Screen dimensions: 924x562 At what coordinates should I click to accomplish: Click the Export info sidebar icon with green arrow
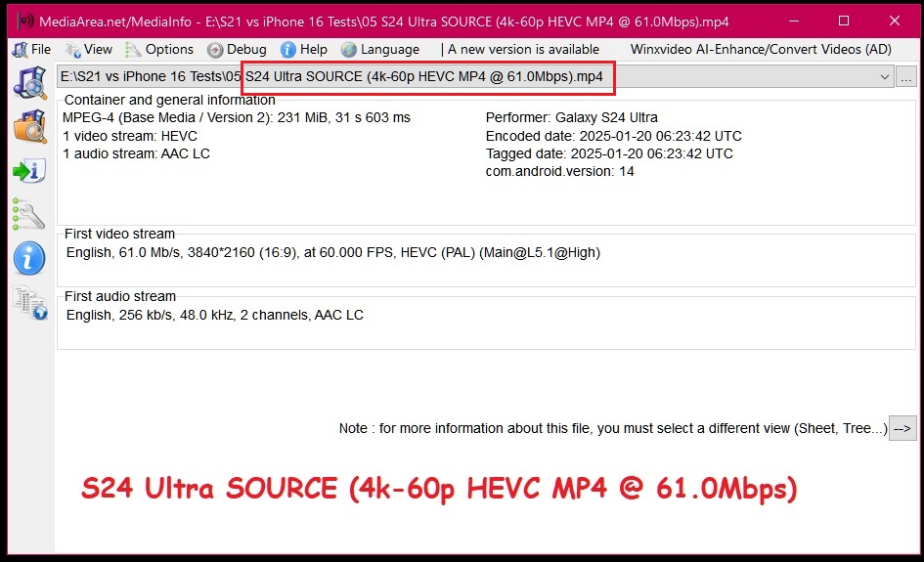[29, 171]
